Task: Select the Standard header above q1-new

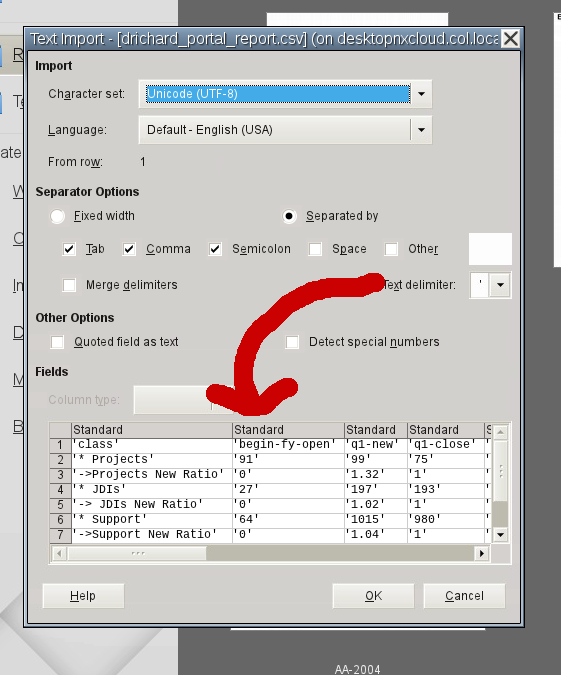Action: [x=376, y=430]
